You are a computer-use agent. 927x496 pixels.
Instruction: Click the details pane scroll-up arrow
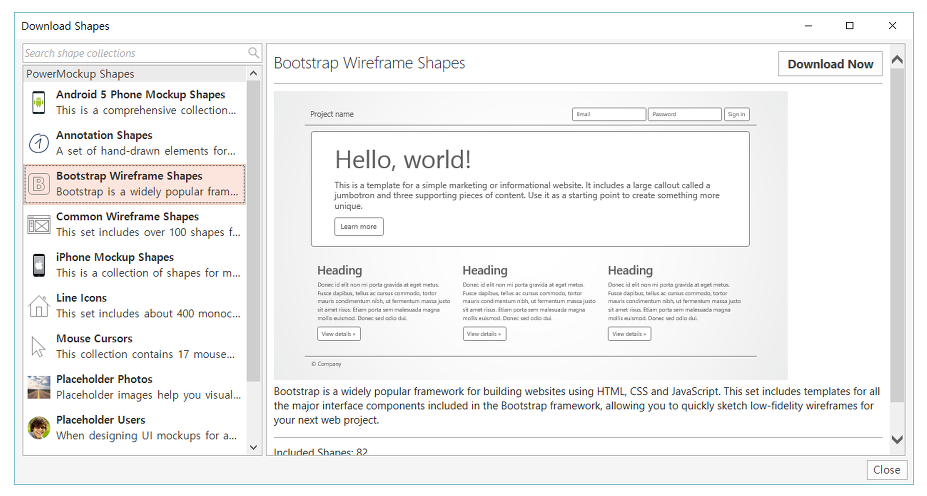click(897, 60)
